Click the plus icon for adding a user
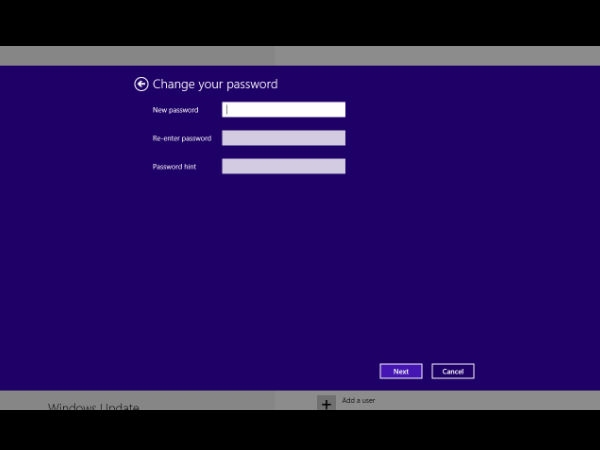Screen dimensions: 600x450 326,403
